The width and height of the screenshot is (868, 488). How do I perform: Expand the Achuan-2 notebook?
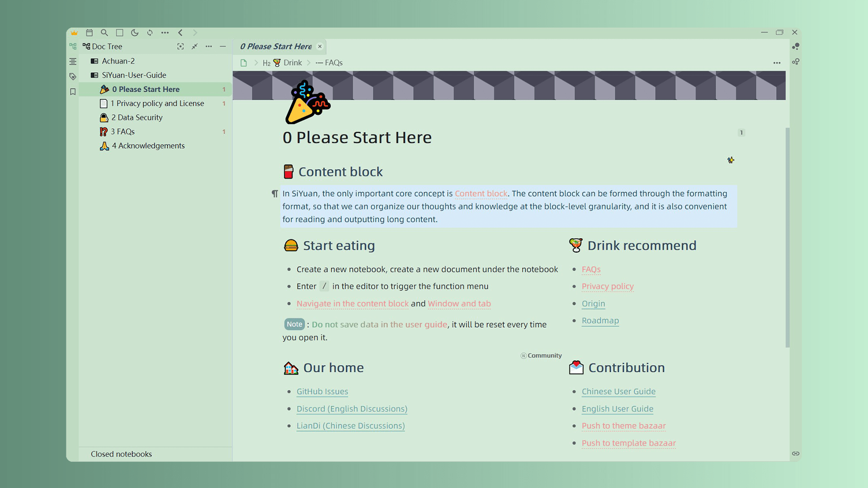(118, 61)
